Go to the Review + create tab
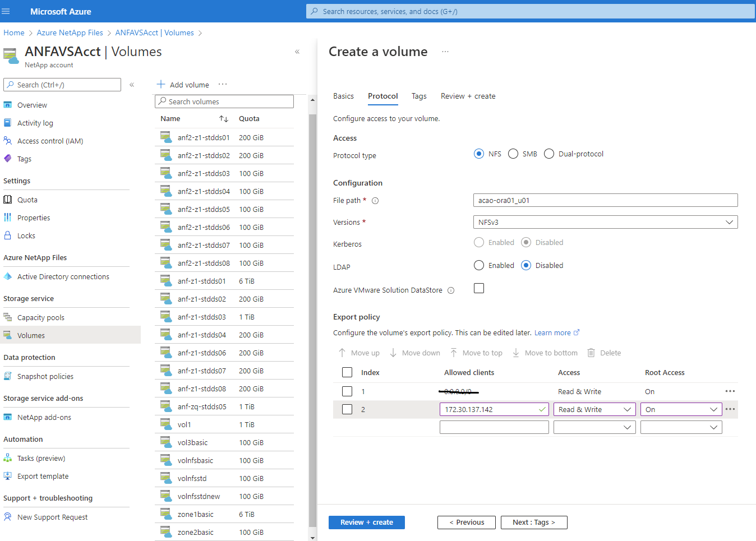 [468, 96]
